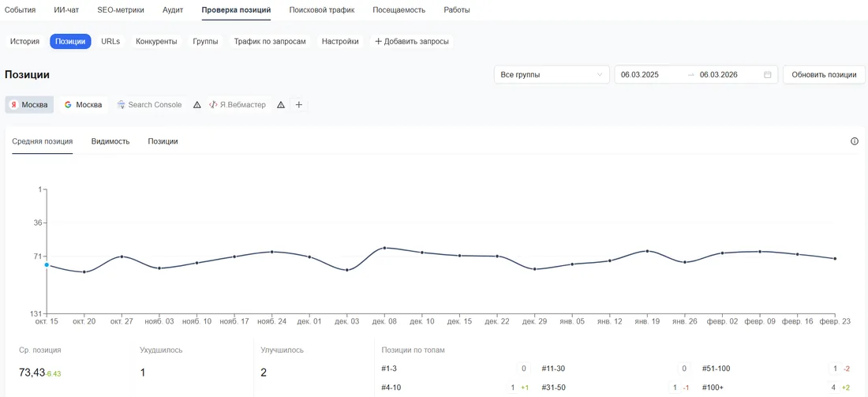Screen dimensions: 868x397
Task: Click the Обновить позиции button
Action: click(825, 75)
